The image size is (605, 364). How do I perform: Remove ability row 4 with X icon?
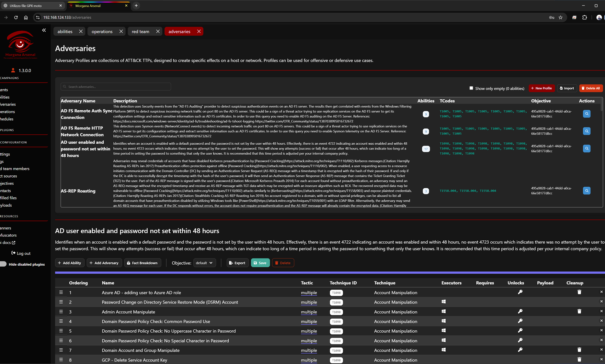click(x=601, y=321)
